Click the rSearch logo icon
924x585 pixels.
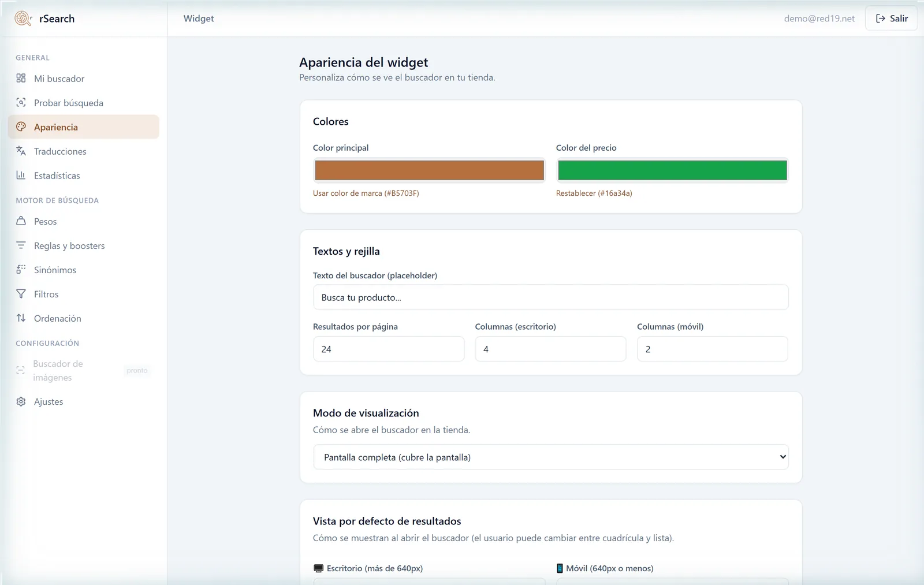click(x=23, y=18)
